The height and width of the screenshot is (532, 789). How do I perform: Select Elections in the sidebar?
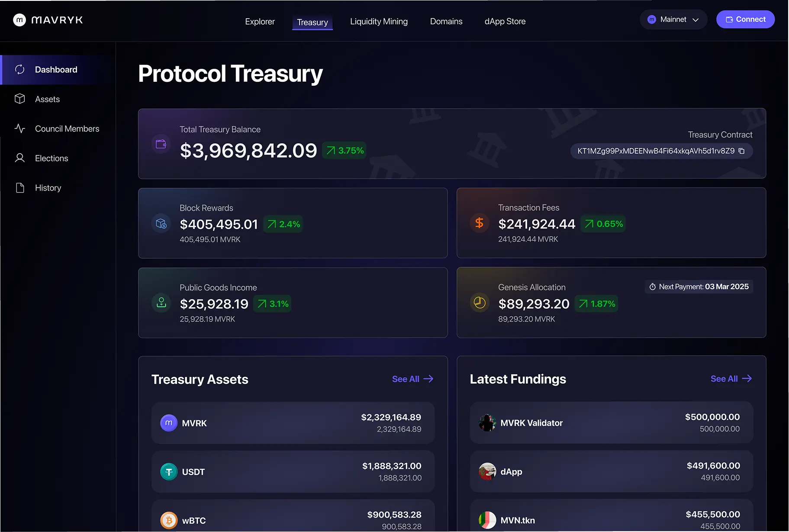pos(52,158)
